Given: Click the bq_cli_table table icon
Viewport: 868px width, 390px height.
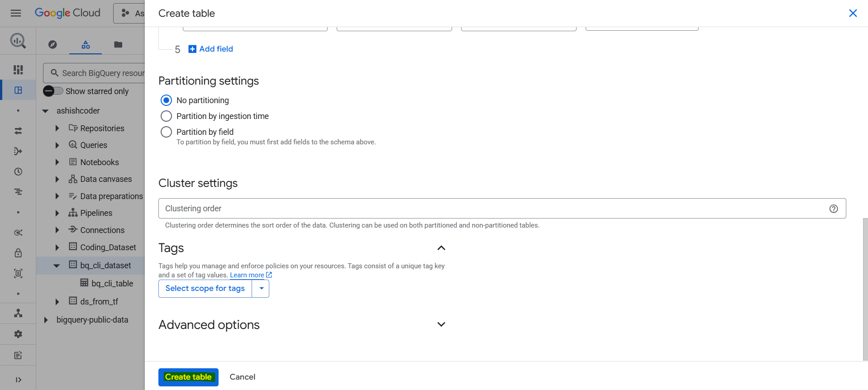Looking at the screenshot, I should [84, 283].
